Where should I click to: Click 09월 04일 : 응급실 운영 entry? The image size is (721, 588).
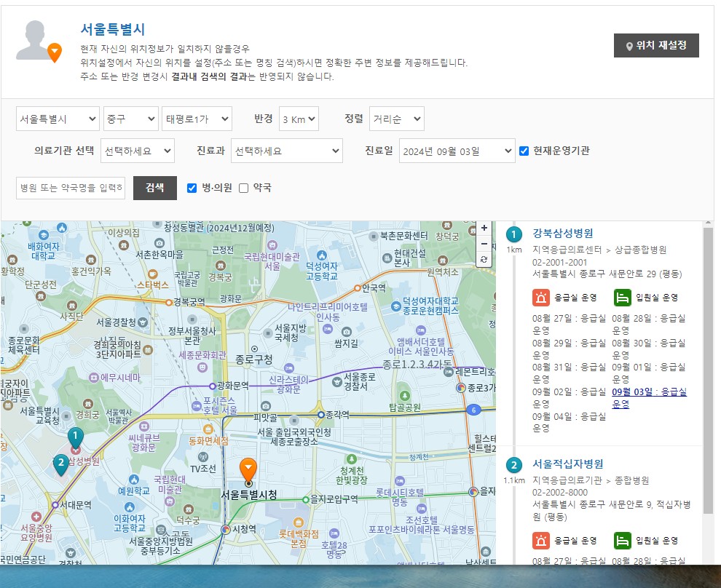[570, 422]
